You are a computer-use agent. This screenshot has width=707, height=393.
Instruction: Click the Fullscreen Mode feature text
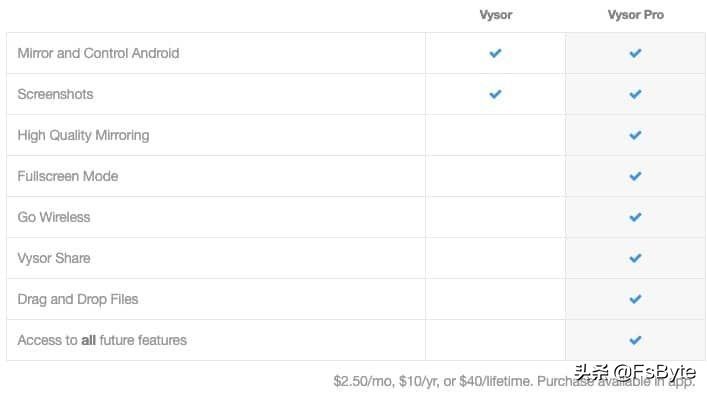point(68,176)
